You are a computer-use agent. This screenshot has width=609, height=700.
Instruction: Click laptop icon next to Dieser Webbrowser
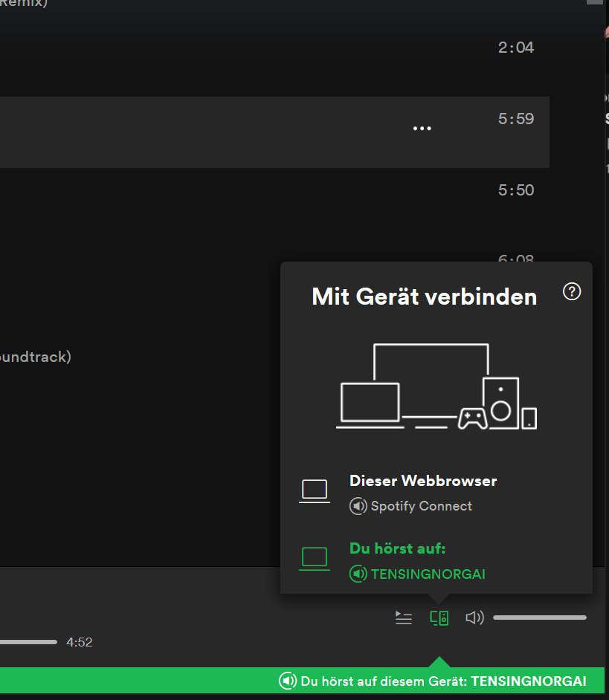click(x=314, y=491)
